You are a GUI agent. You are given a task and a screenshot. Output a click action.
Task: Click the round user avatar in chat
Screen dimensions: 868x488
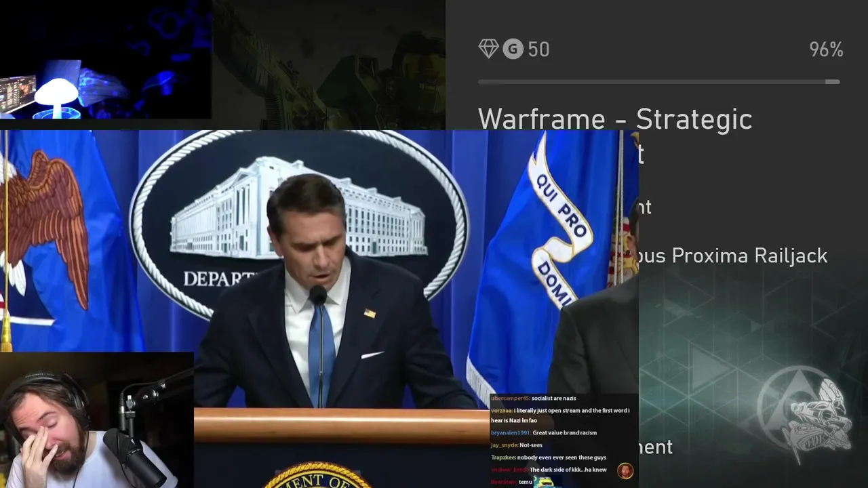[x=625, y=470]
